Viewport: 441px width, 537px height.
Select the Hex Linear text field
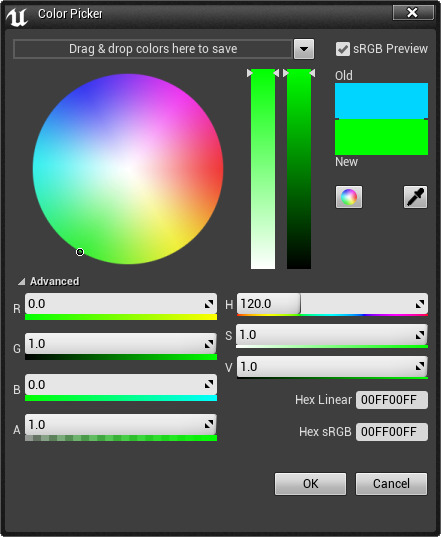(392, 400)
